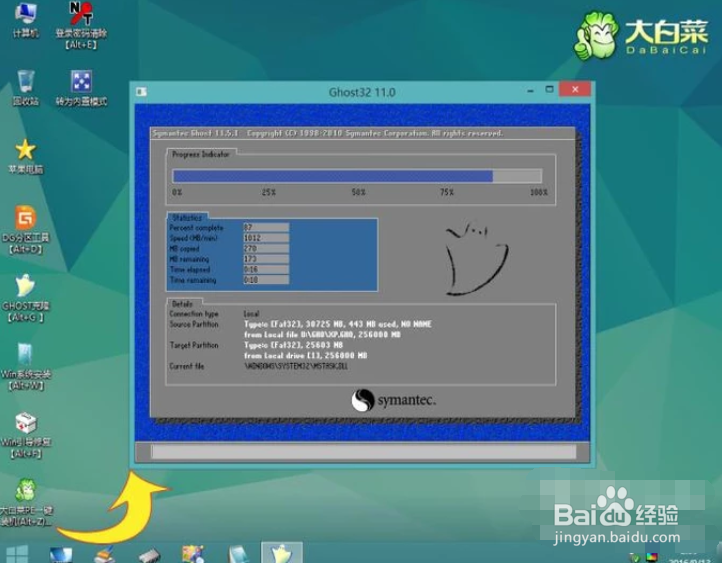Click the colorful taskbar icon beside Ghost

[x=193, y=553]
